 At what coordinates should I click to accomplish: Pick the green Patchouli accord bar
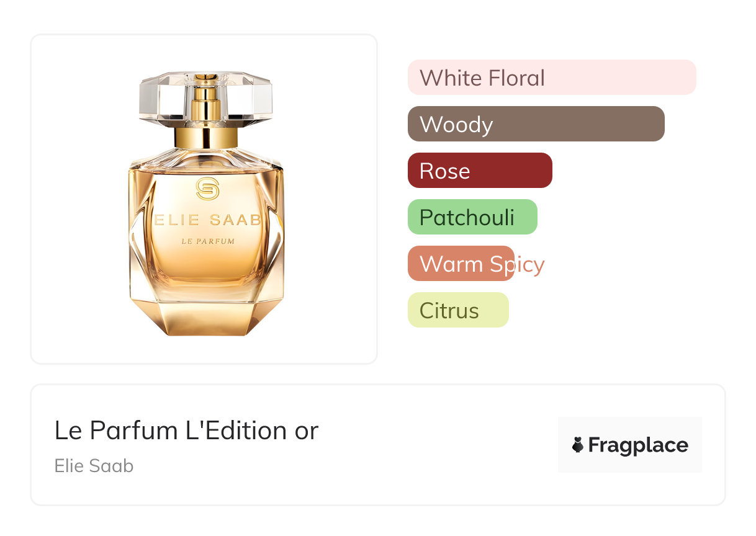pos(472,217)
